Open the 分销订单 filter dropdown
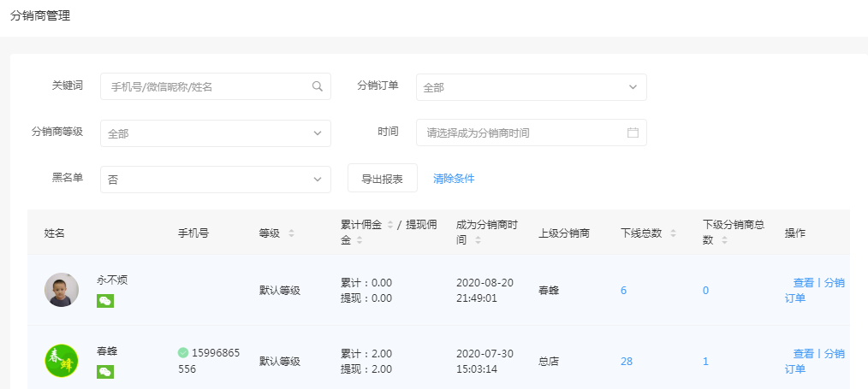The width and height of the screenshot is (868, 389). pos(531,87)
